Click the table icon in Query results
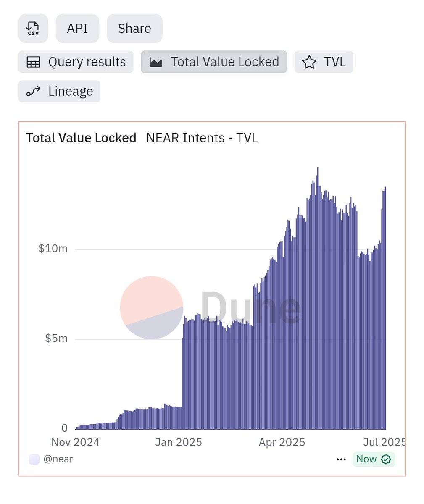This screenshot has width=424, height=504. pos(33,62)
